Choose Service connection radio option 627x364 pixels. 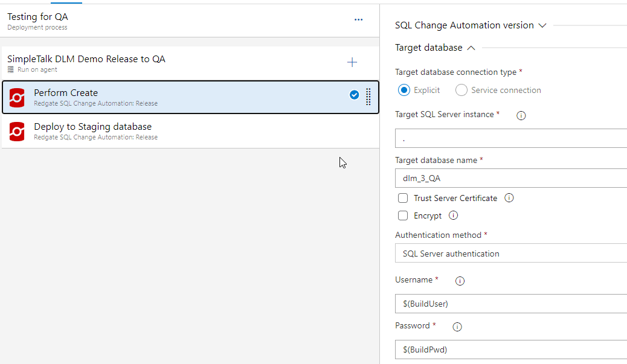tap(461, 91)
